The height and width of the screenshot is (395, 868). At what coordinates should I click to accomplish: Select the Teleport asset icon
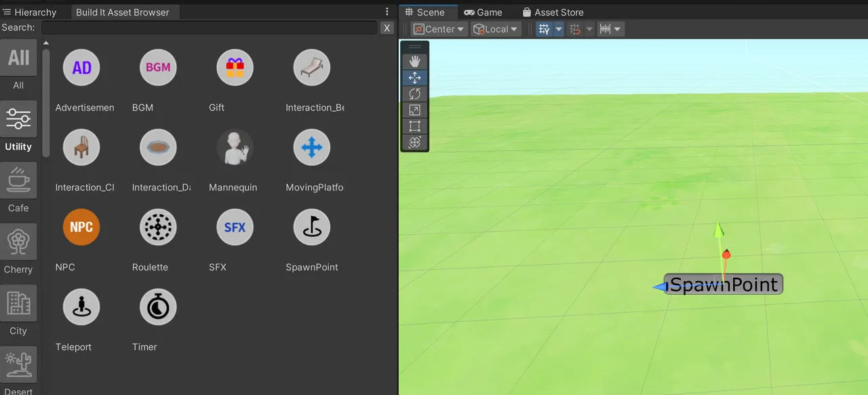pyautogui.click(x=81, y=306)
